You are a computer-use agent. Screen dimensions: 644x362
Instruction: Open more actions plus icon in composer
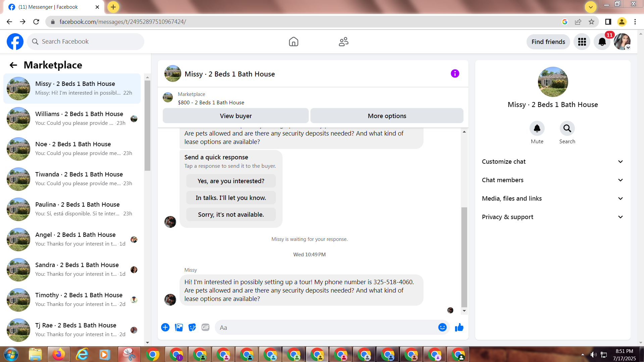pyautogui.click(x=165, y=327)
